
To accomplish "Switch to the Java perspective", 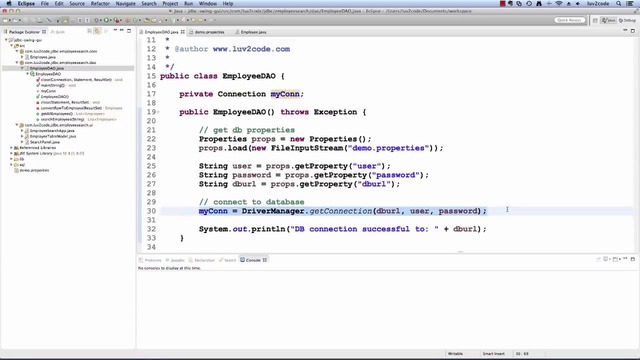I will point(609,20).
